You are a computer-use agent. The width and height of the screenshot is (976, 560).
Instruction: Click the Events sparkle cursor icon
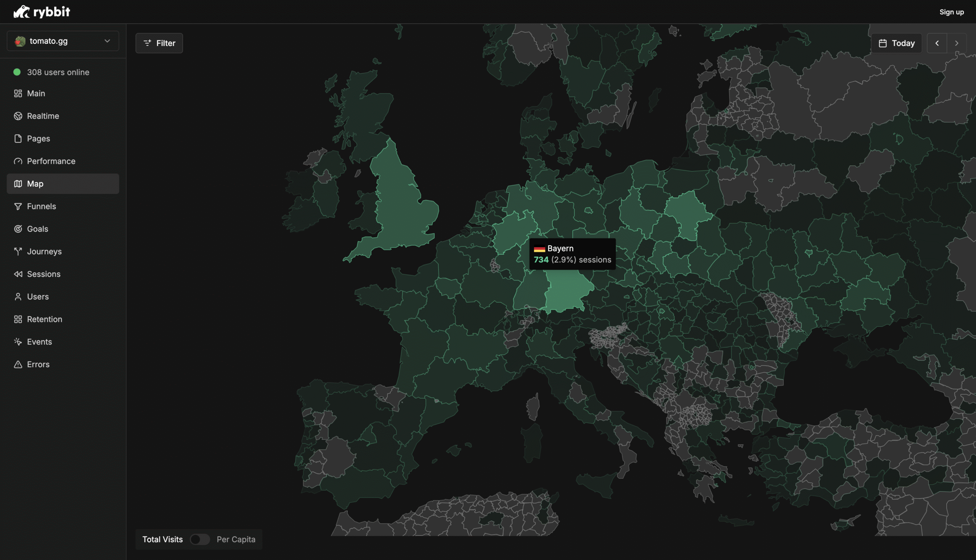18,342
